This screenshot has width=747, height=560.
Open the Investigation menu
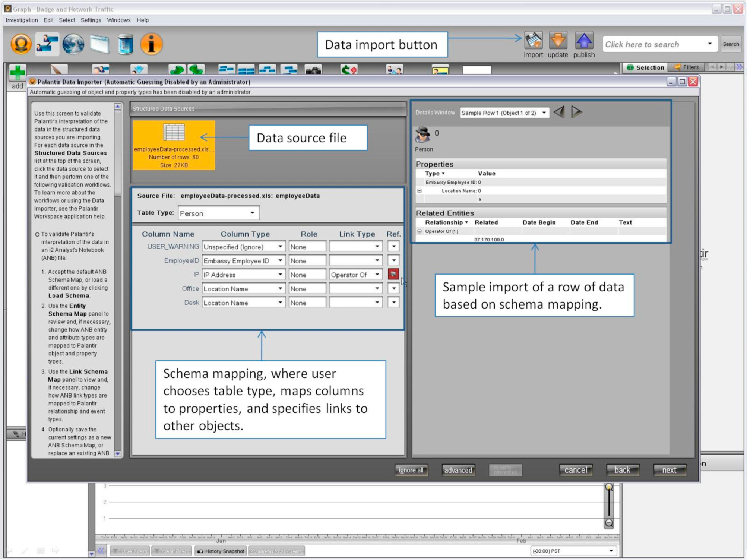[22, 20]
